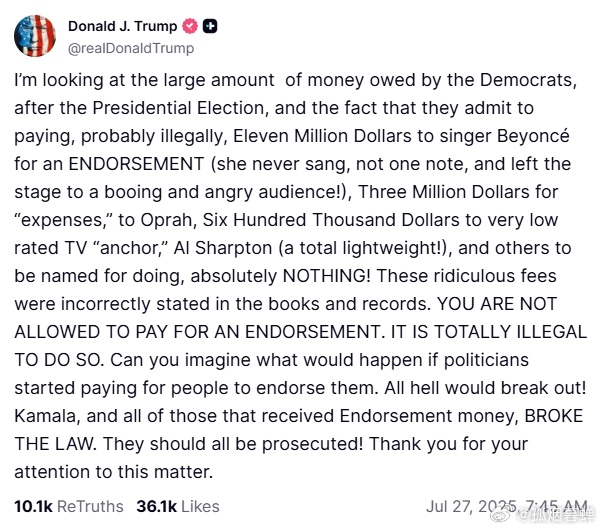Screen dimensions: 602x530
Task: Open the Jul 27, 2025 timestamp
Action: tap(507, 506)
